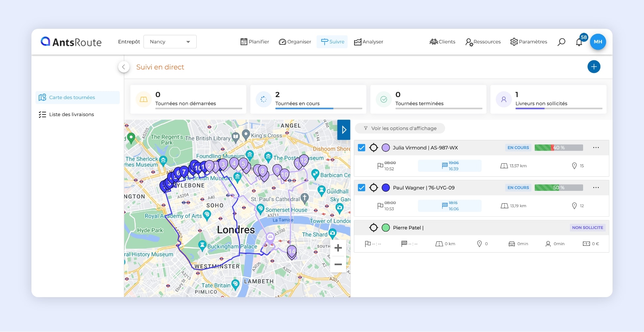Image resolution: width=644 pixels, height=332 pixels.
Task: Click the target icon beside Pierre Patel
Action: click(x=374, y=228)
